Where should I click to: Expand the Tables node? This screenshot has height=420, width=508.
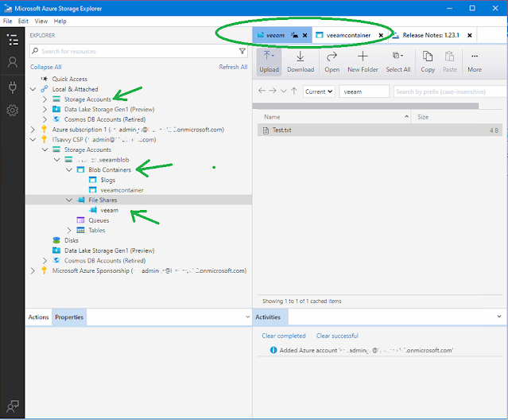click(x=69, y=231)
